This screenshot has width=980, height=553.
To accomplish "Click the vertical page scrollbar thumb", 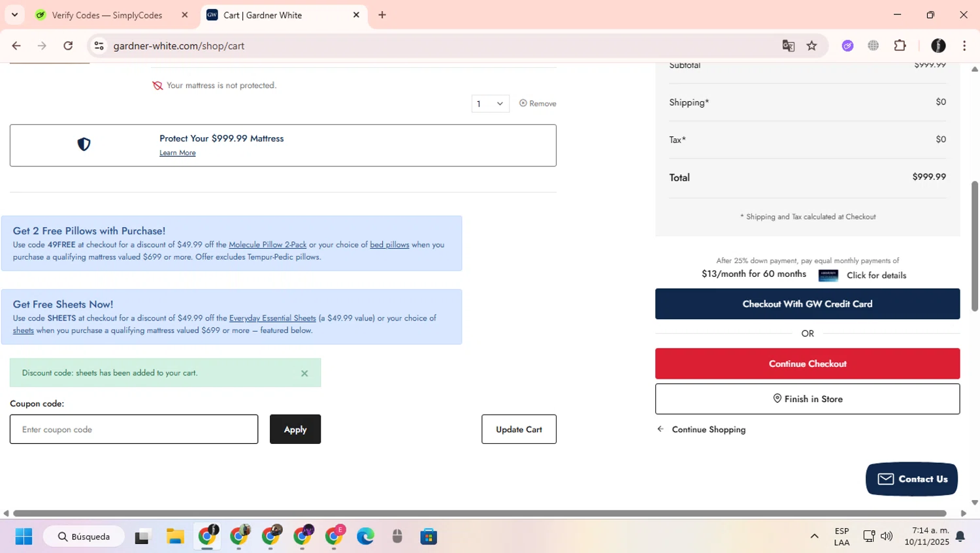I will [x=975, y=245].
